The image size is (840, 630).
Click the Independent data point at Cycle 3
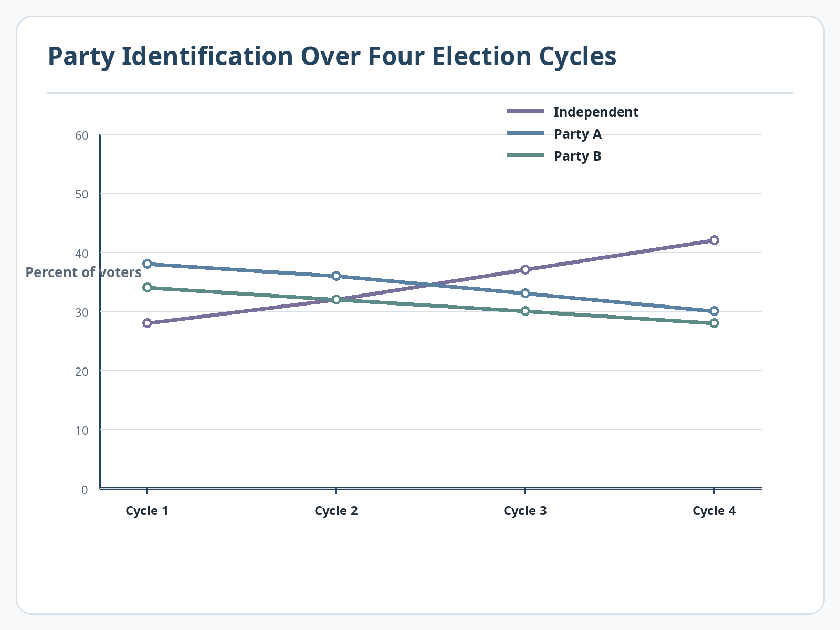pos(525,269)
